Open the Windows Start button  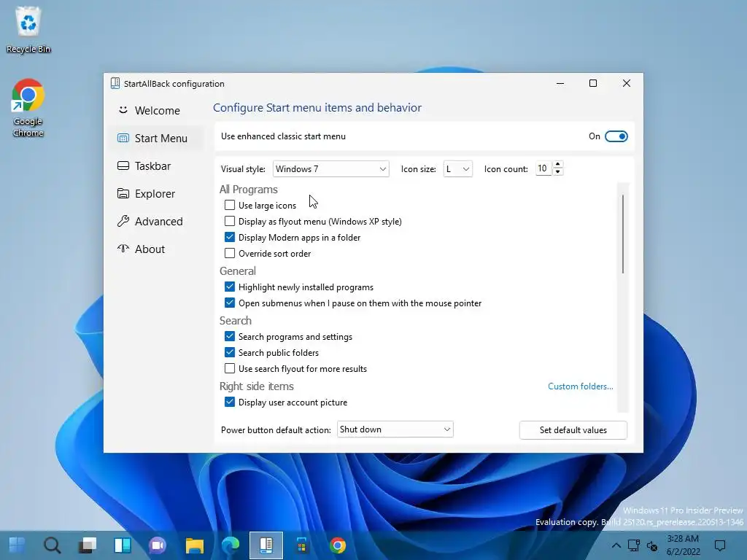point(18,545)
